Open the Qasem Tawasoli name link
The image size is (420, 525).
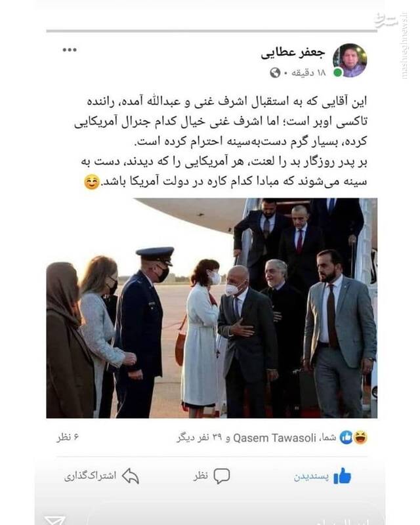[x=274, y=438]
